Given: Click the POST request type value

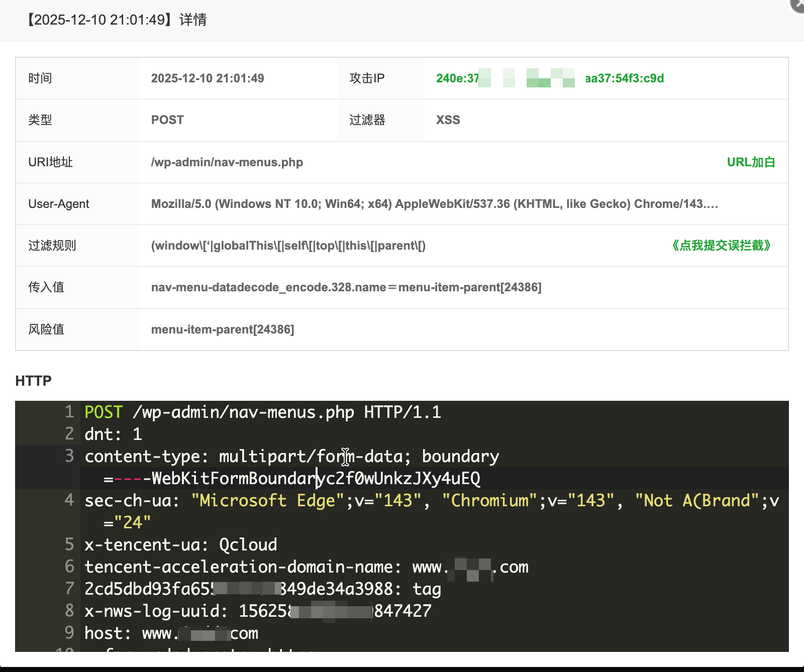Looking at the screenshot, I should pyautogui.click(x=167, y=120).
